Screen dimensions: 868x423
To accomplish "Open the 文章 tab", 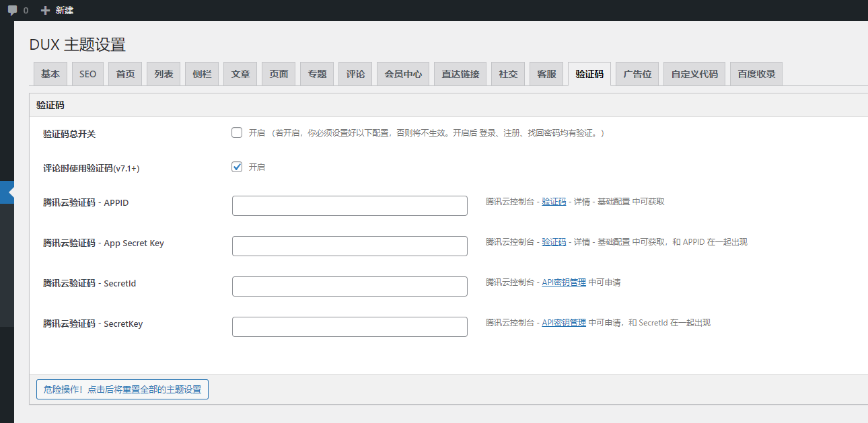I will coord(241,74).
